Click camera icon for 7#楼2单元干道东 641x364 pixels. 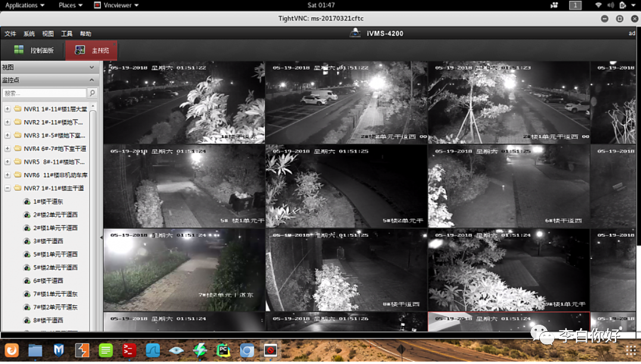pyautogui.click(x=27, y=307)
